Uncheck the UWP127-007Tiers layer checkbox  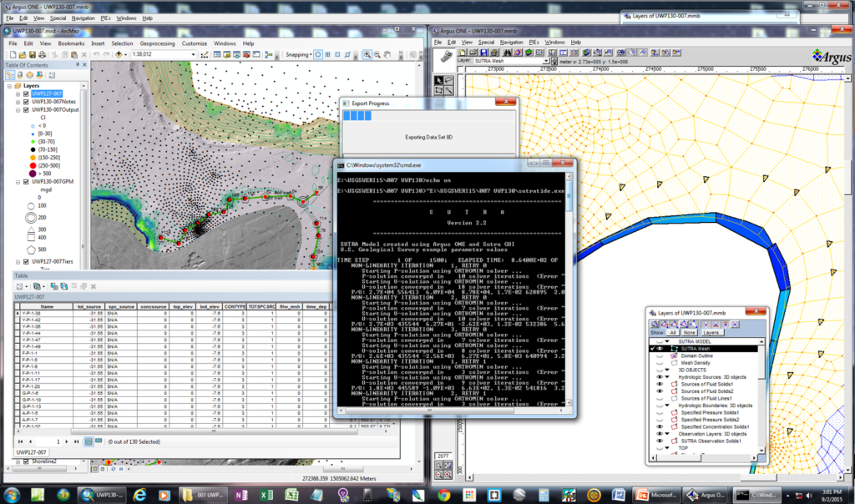pos(26,261)
